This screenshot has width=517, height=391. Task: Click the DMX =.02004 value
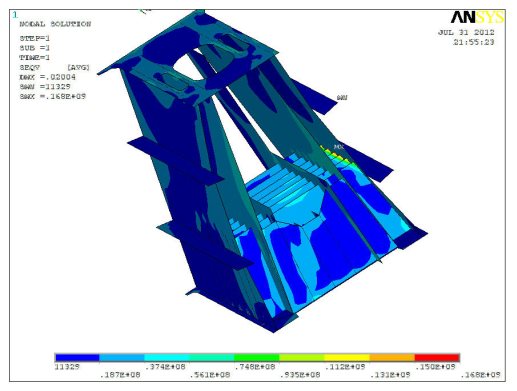click(47, 77)
